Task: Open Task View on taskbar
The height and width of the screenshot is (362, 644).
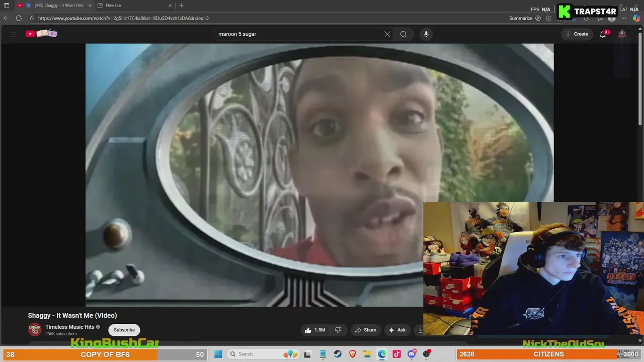Action: [x=307, y=354]
